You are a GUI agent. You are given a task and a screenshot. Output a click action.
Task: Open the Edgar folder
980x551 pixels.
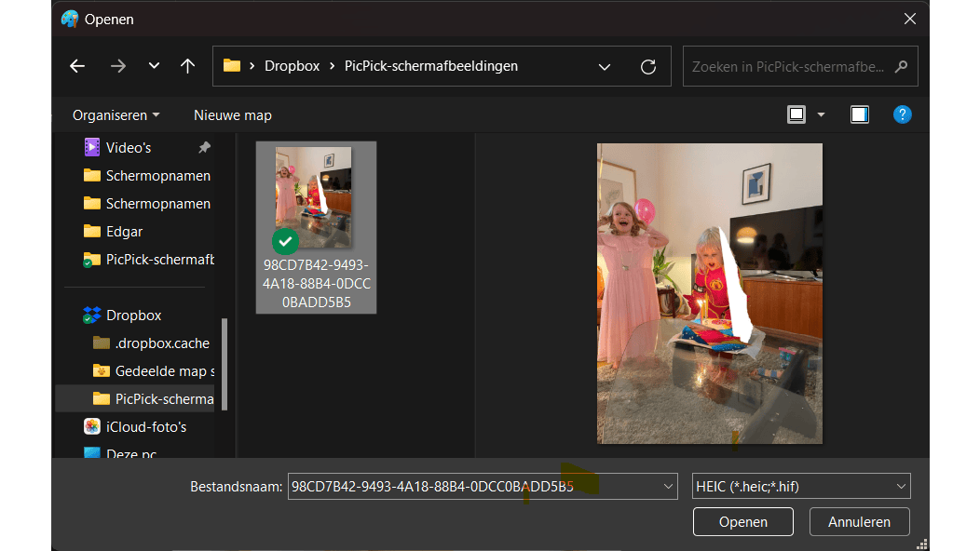click(x=113, y=231)
